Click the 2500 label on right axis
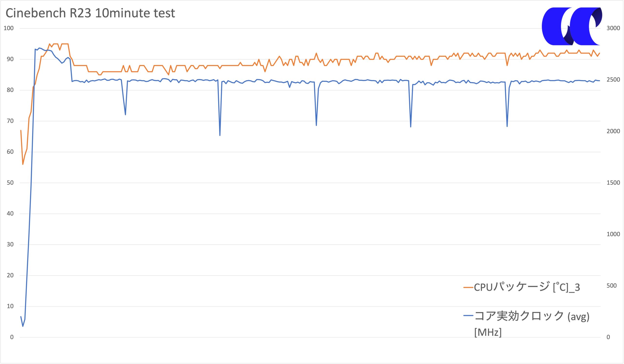The width and height of the screenshot is (624, 364). 613,80
